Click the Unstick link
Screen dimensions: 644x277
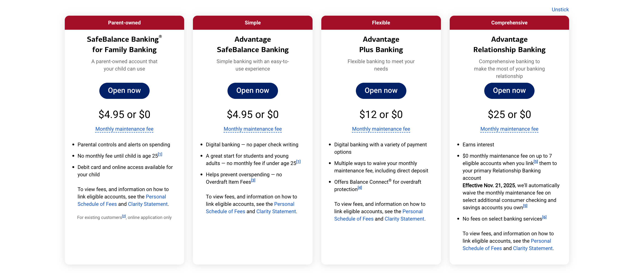tap(560, 9)
